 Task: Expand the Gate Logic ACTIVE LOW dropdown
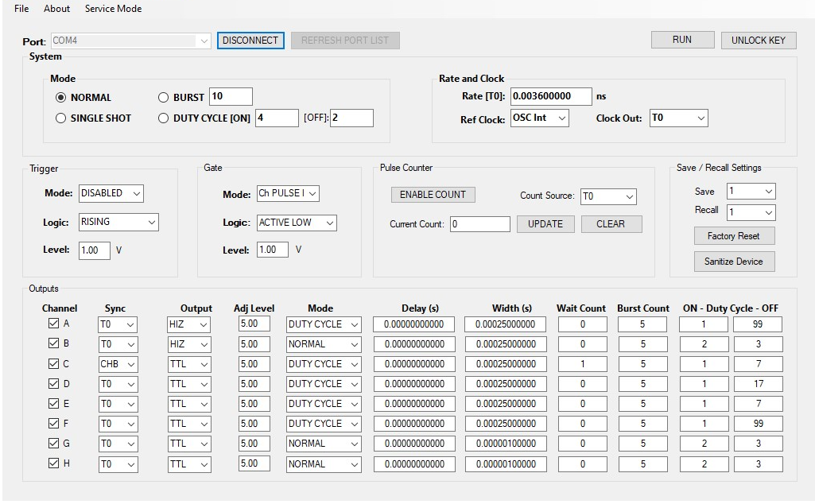pos(297,223)
